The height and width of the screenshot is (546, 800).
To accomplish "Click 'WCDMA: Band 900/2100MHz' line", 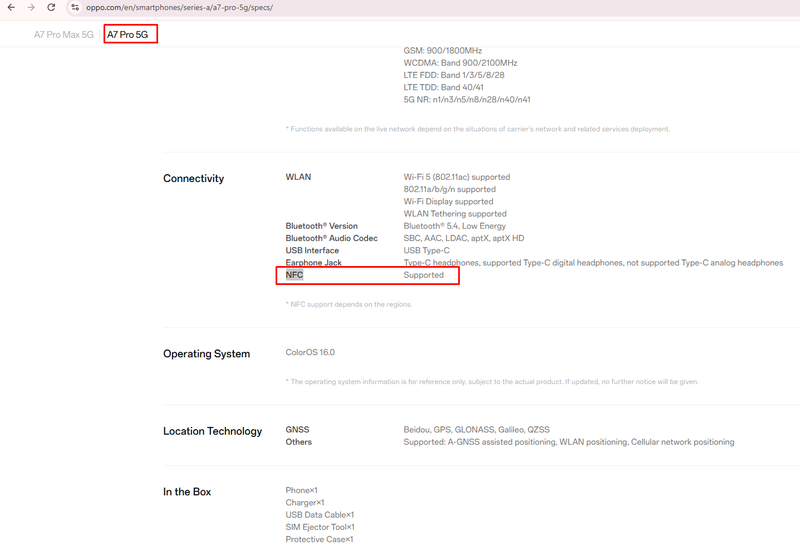I will pos(460,63).
